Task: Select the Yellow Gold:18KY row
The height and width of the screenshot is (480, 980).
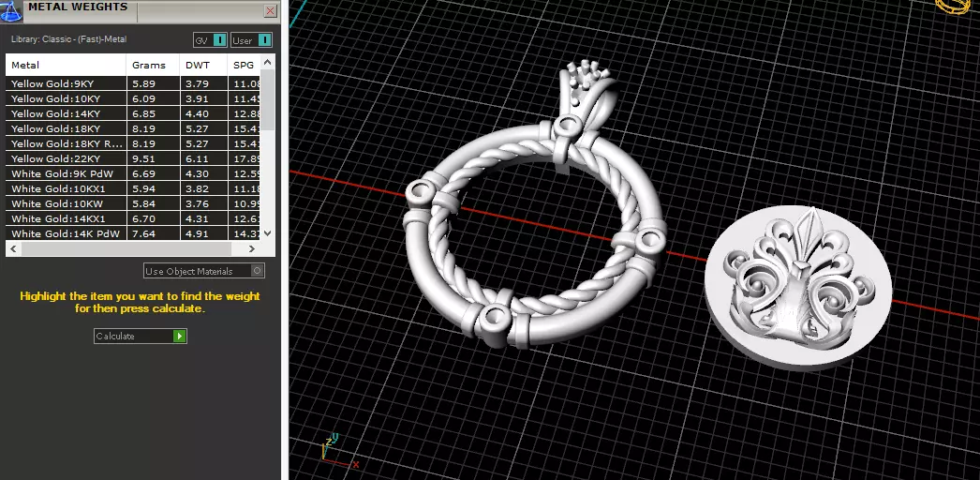Action: [132, 128]
